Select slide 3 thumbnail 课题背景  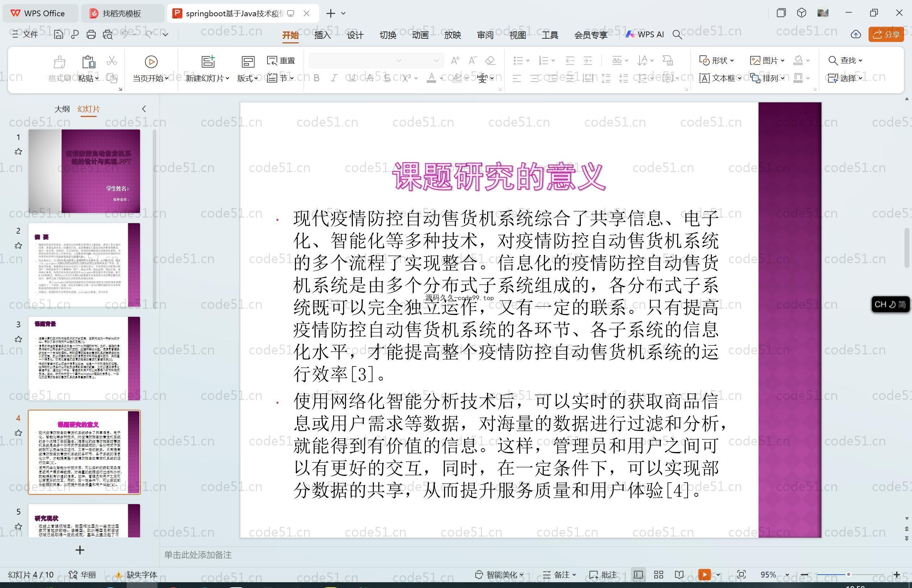point(84,358)
